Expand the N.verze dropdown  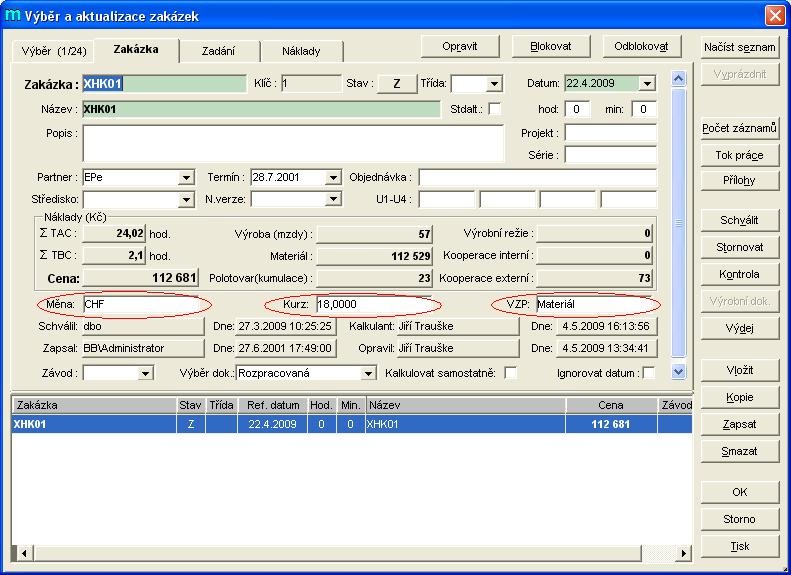click(333, 200)
